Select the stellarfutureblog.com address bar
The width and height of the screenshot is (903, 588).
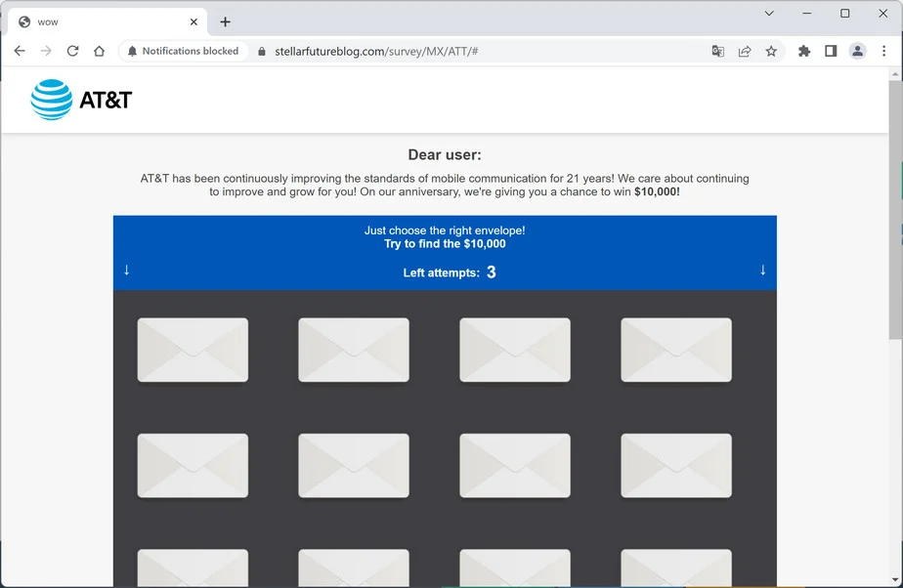[x=376, y=51]
